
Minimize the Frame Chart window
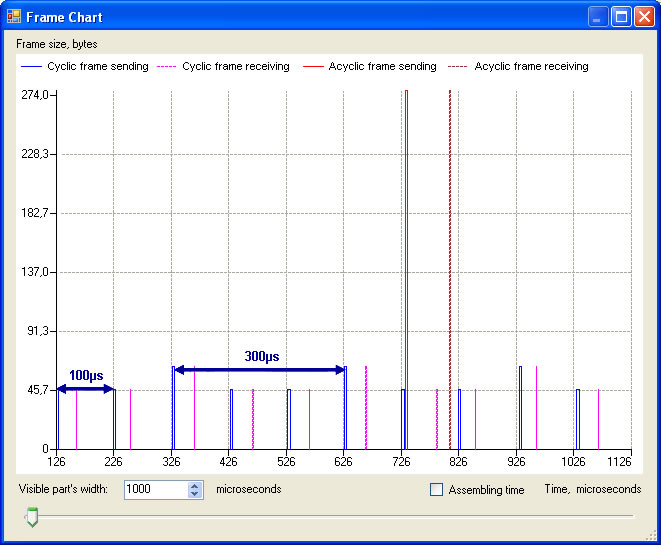[x=598, y=17]
